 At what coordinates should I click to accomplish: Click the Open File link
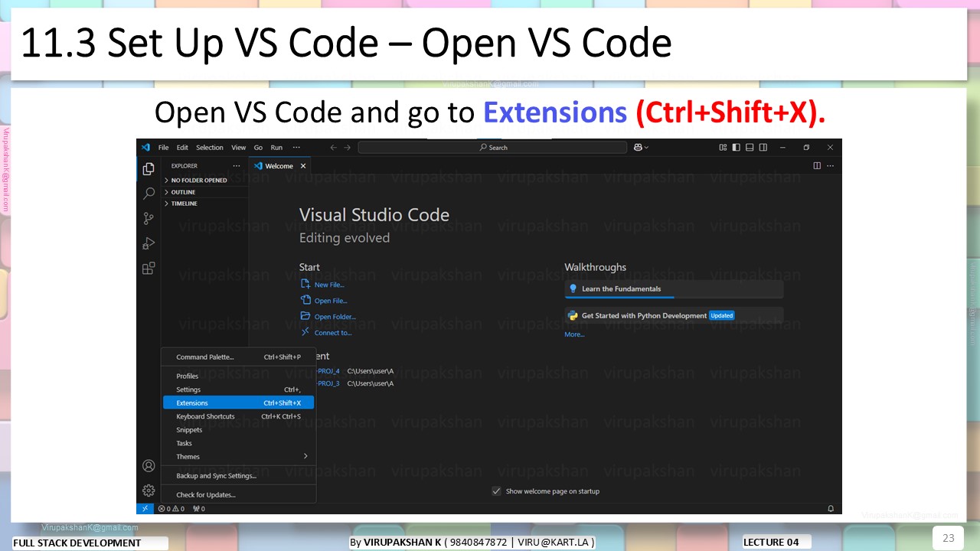(331, 301)
